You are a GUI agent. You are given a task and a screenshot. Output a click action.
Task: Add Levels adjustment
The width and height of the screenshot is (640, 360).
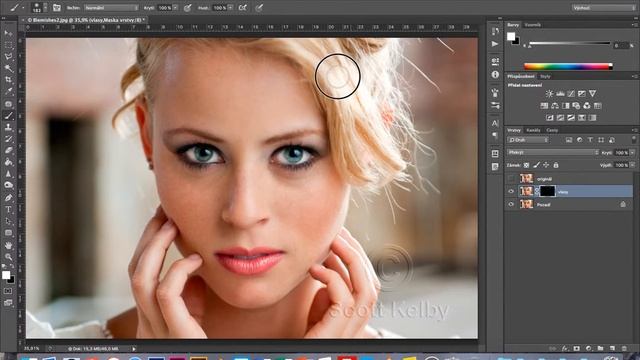point(560,94)
